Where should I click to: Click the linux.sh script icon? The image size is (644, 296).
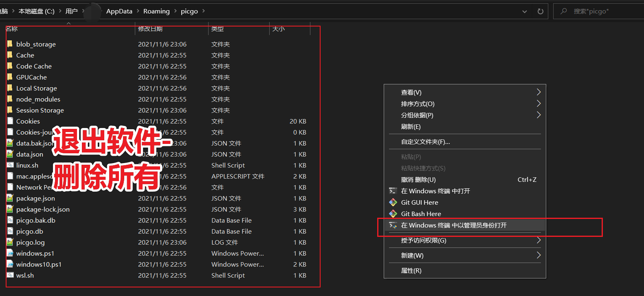point(10,165)
